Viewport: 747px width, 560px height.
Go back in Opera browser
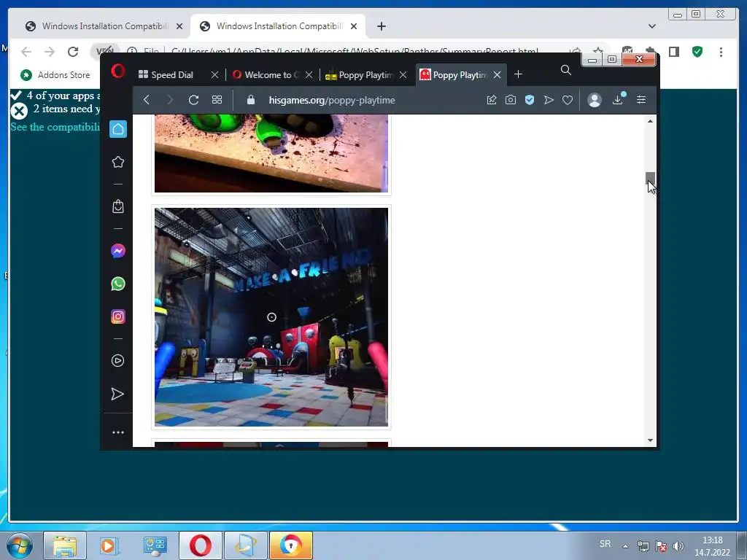coord(147,100)
